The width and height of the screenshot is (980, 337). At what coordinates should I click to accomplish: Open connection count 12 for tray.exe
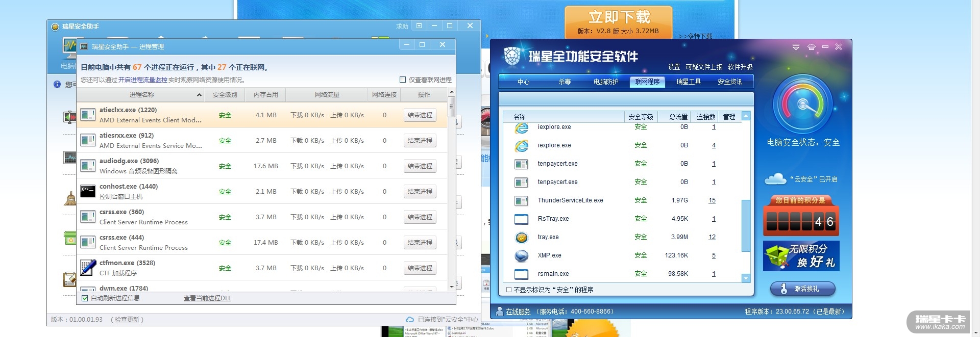(712, 237)
